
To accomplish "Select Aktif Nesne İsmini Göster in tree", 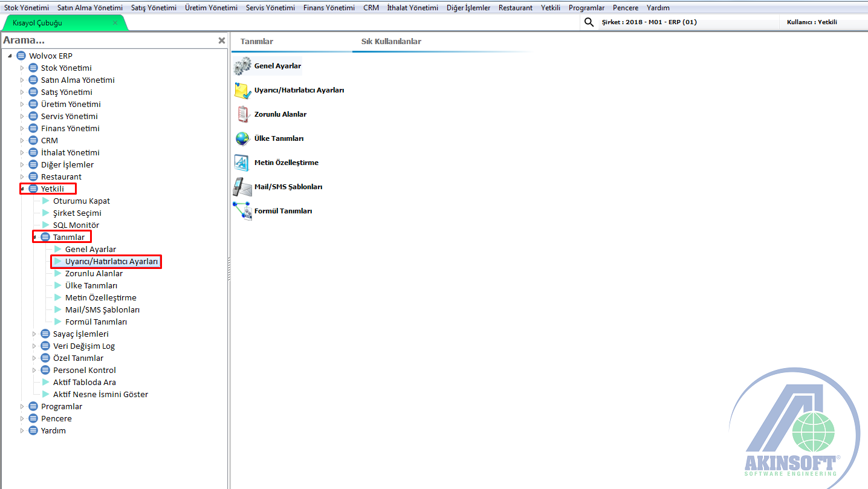I will [100, 394].
